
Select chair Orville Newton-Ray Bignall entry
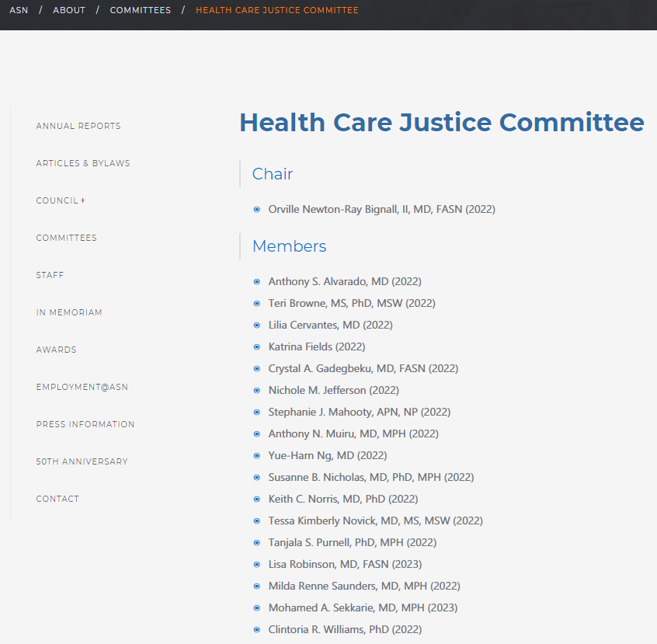tap(382, 209)
